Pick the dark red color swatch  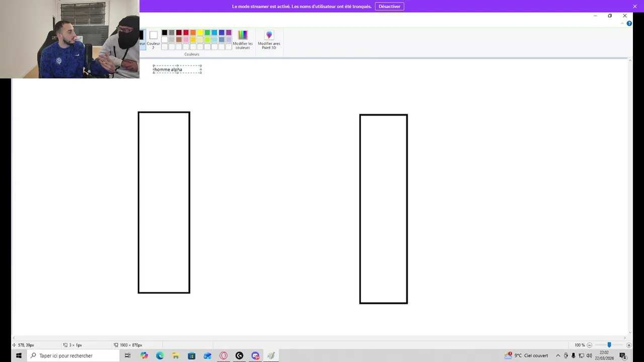point(179,33)
